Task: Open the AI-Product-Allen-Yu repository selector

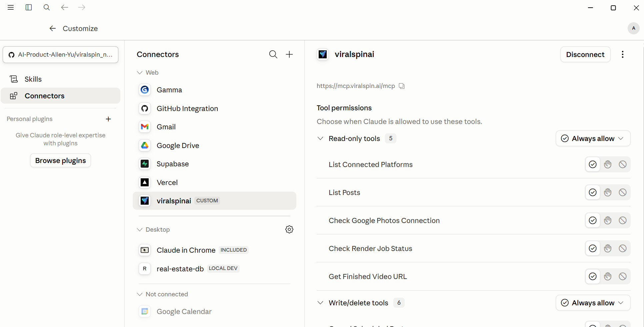Action: (x=61, y=55)
